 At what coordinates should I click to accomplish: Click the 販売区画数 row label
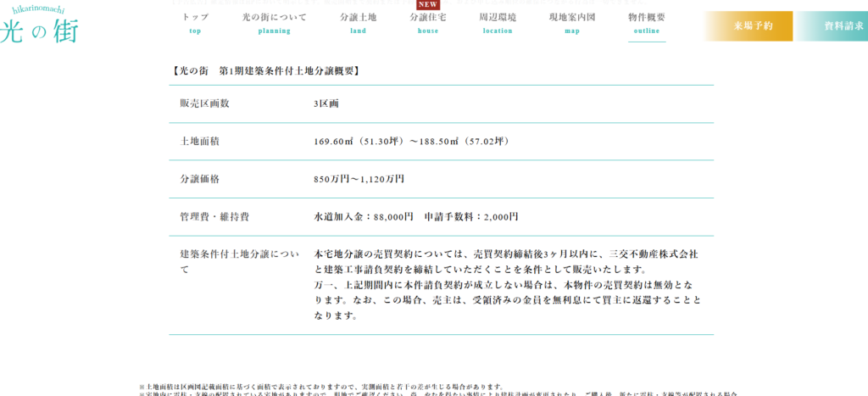(204, 103)
